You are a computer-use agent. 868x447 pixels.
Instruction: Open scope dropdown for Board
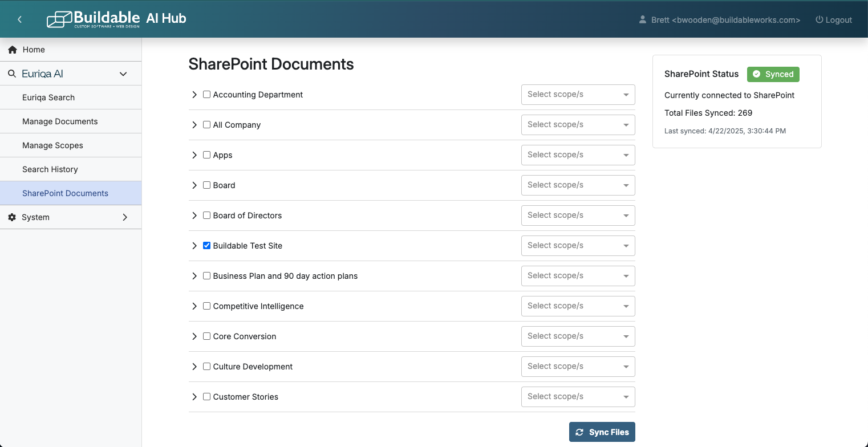tap(578, 185)
